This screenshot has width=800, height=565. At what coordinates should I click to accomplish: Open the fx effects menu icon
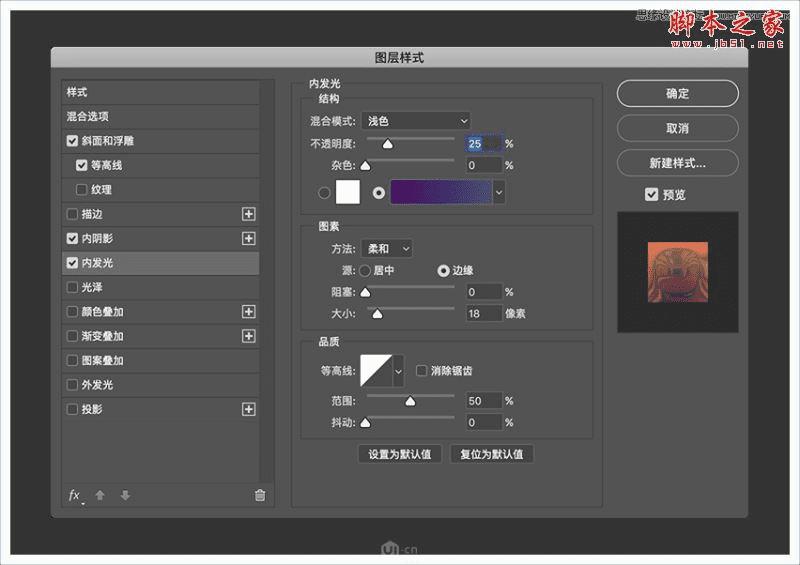click(76, 496)
